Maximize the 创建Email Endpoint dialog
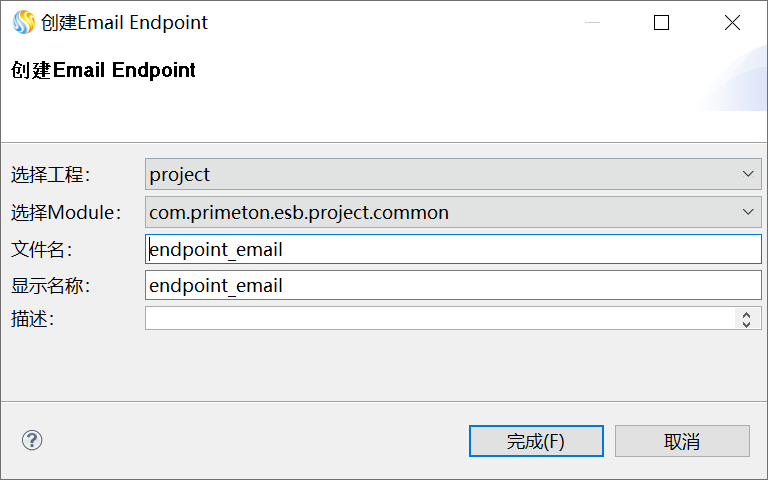 pos(661,22)
